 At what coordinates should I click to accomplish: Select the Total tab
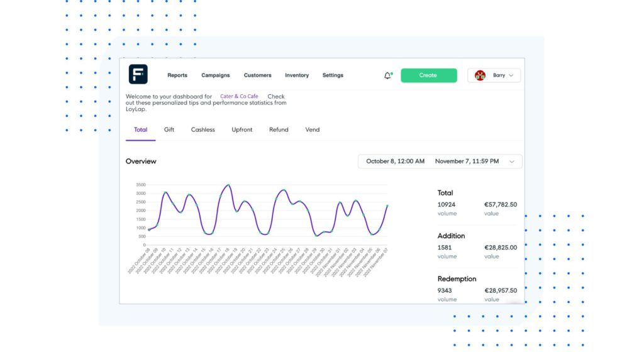pyautogui.click(x=140, y=129)
